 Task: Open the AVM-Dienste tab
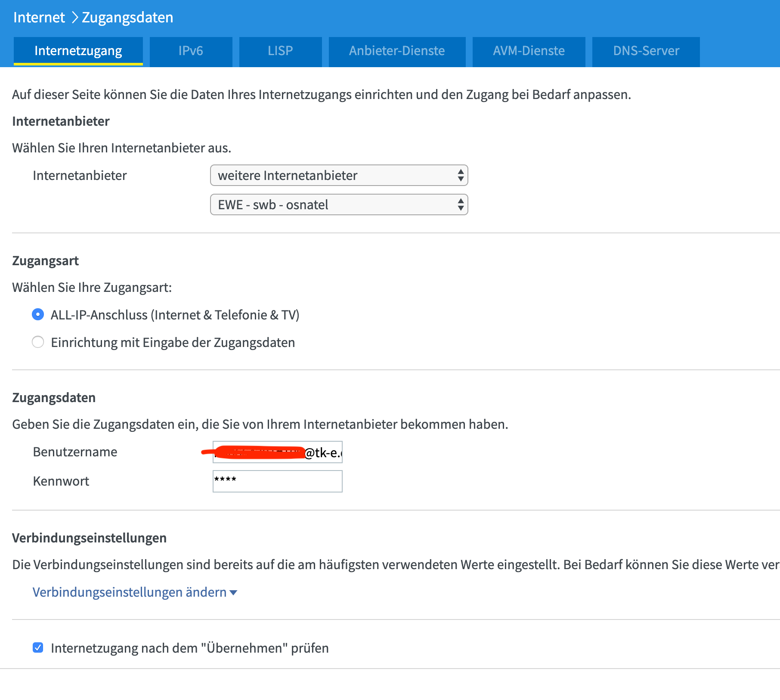529,51
